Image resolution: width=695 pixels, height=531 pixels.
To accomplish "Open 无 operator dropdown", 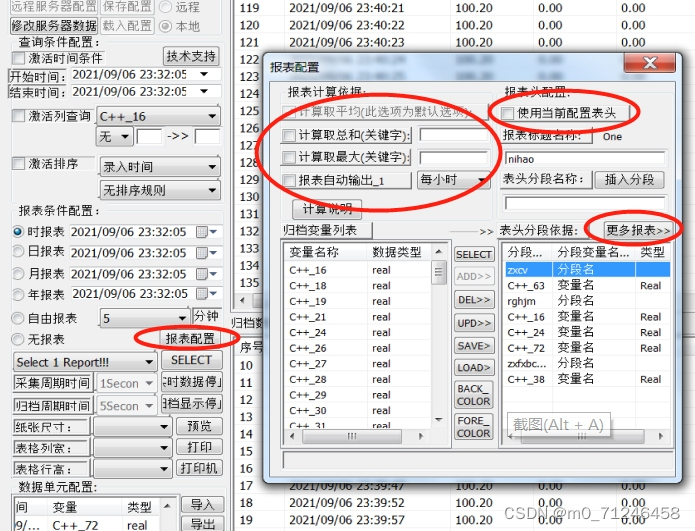I will [114, 136].
